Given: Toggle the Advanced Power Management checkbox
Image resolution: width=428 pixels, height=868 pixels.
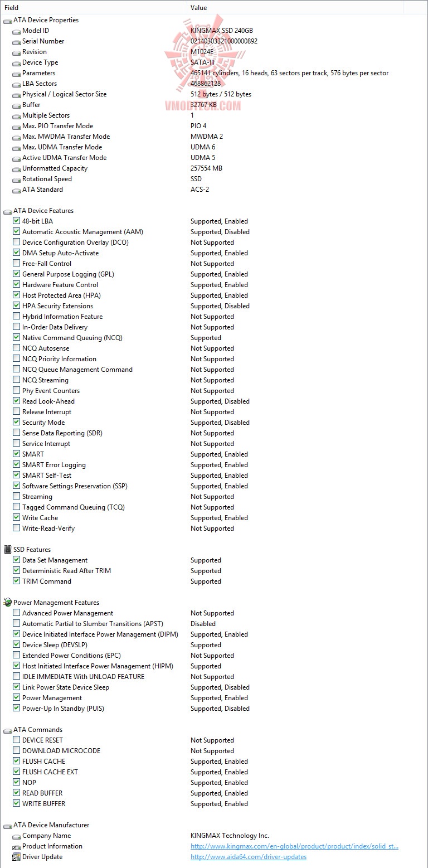Looking at the screenshot, I should [x=17, y=613].
